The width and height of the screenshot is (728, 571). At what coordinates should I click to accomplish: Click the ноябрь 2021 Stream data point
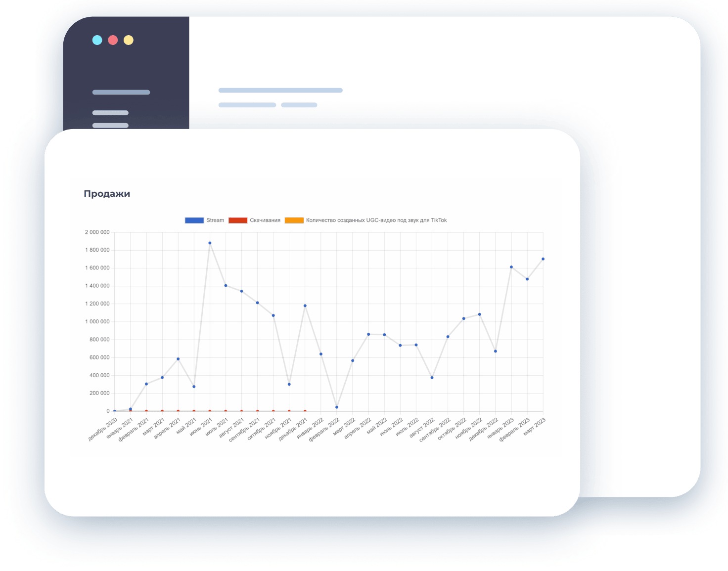289,385
